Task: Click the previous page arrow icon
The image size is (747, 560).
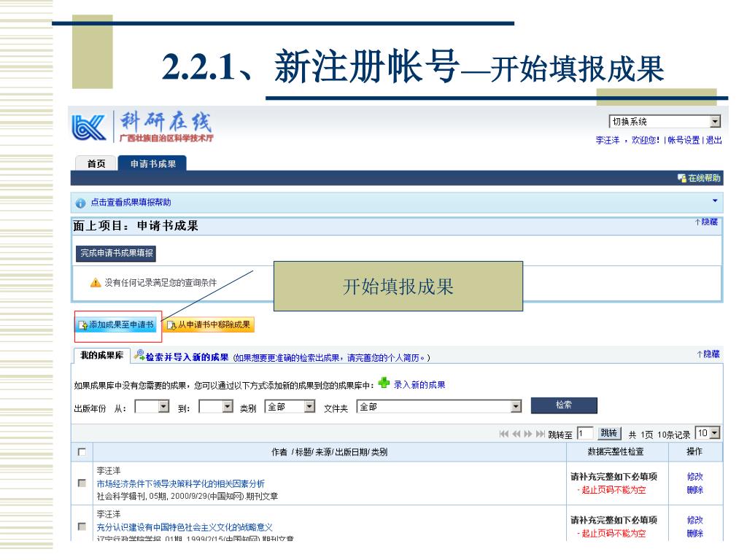Action: 516,434
